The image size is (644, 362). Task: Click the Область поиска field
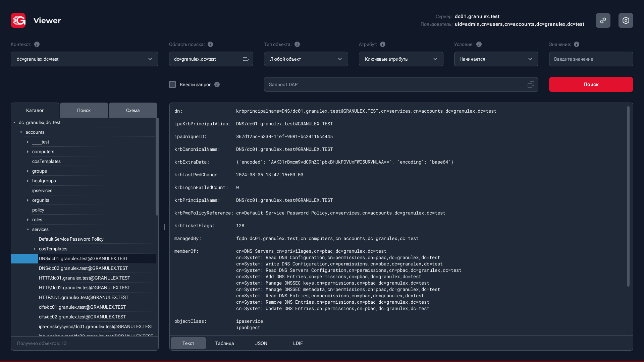pyautogui.click(x=211, y=59)
